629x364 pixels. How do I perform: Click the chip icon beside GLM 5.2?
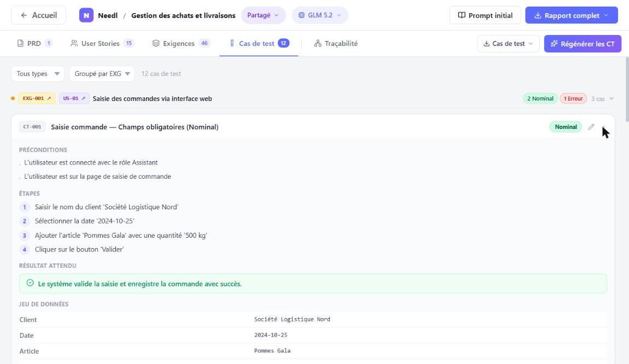(x=301, y=15)
